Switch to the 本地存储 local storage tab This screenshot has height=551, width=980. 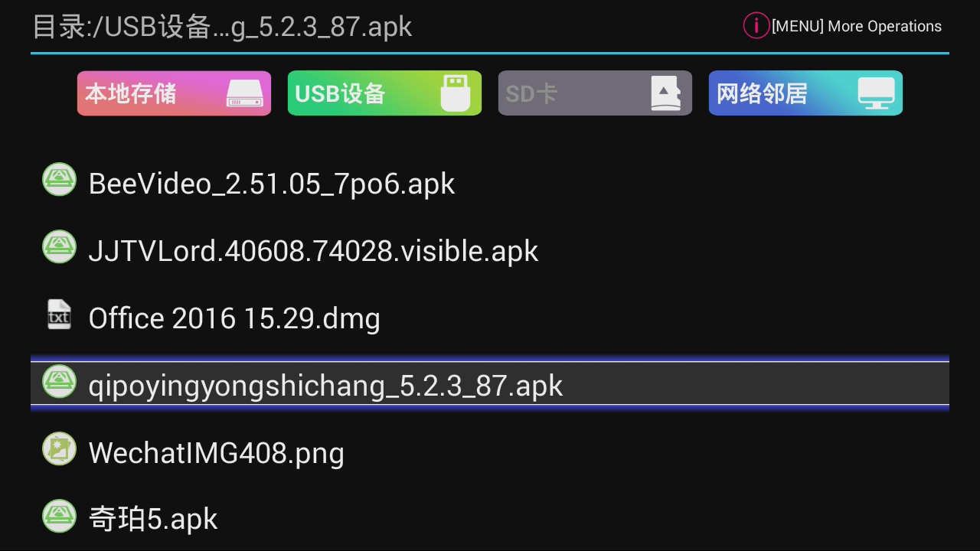tap(174, 93)
